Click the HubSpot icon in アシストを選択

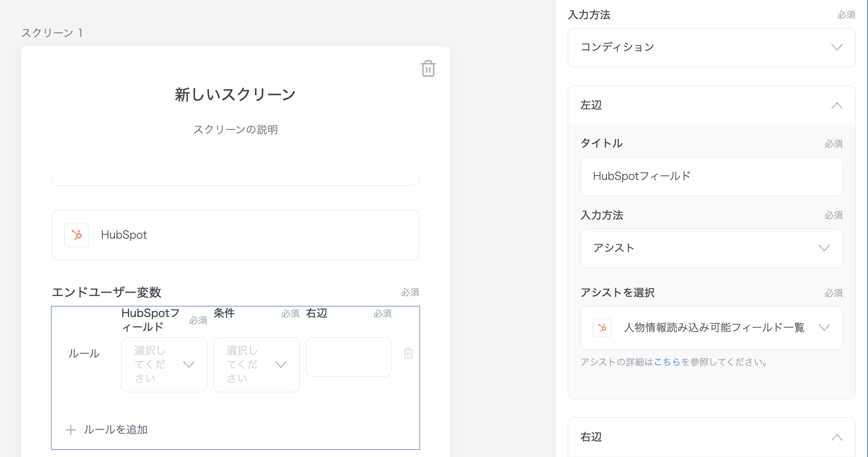tap(602, 328)
